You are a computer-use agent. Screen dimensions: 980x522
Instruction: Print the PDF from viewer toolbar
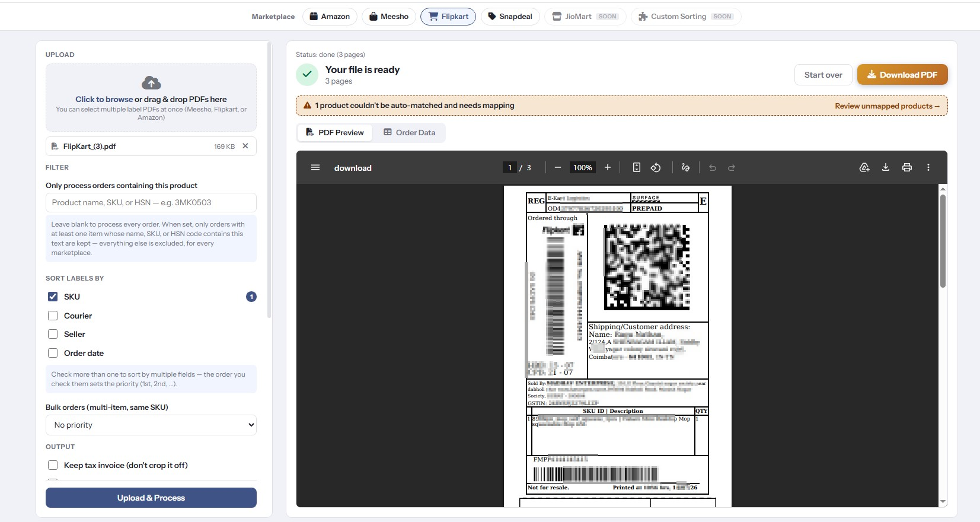click(907, 168)
